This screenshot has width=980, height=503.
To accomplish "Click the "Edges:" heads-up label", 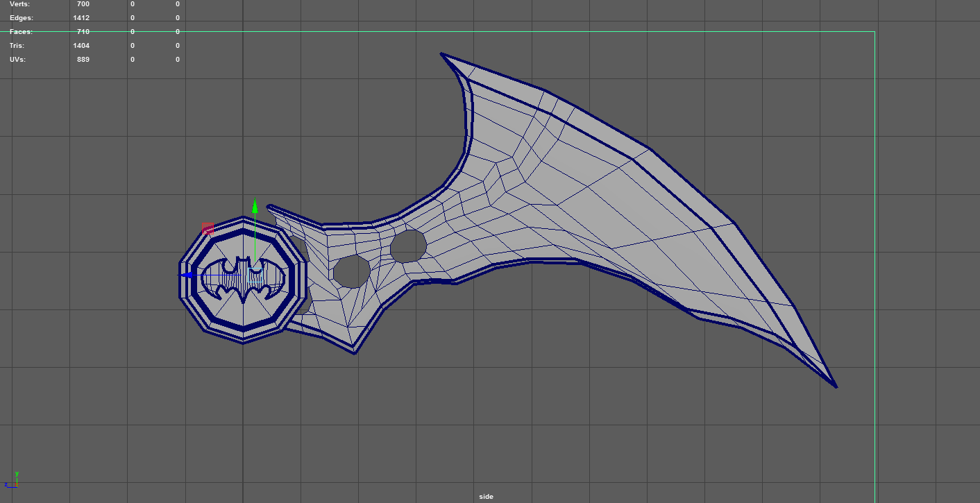I will click(x=21, y=18).
